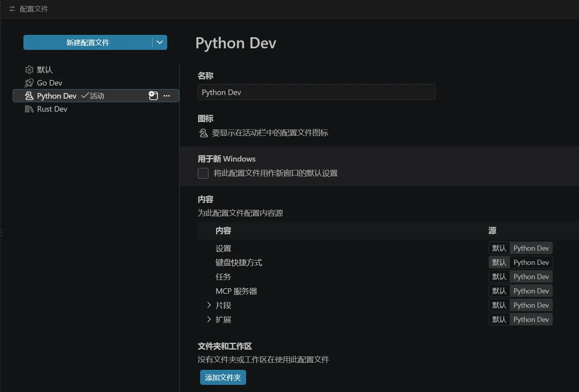This screenshot has height=392, width=579.
Task: Set 任务 source to Python Dev
Action: [x=531, y=277]
